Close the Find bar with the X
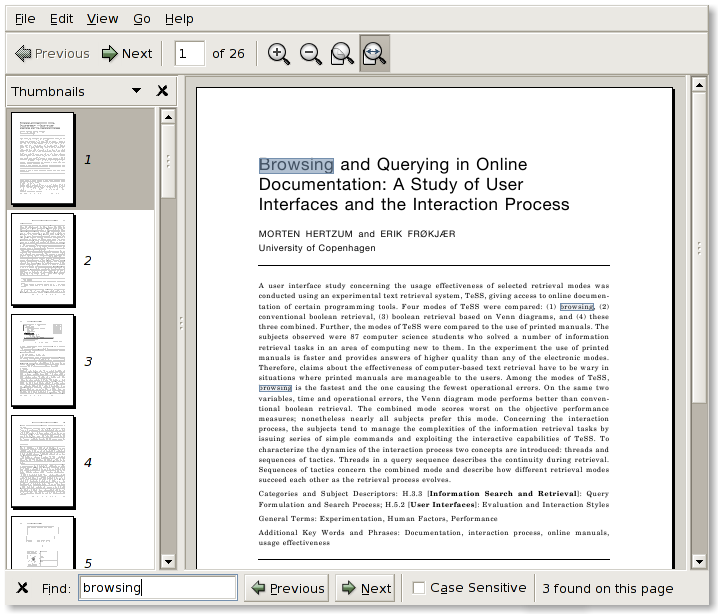Viewport: 718px width, 614px height. 22,588
